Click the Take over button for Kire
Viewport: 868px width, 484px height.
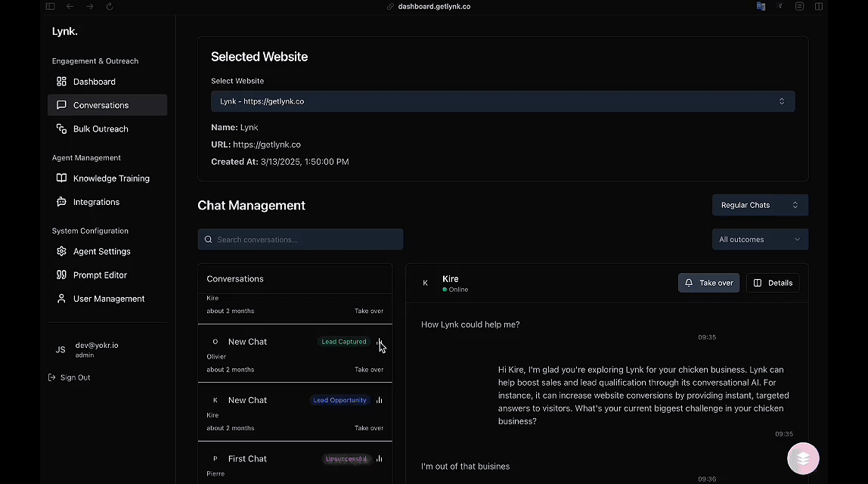(708, 283)
